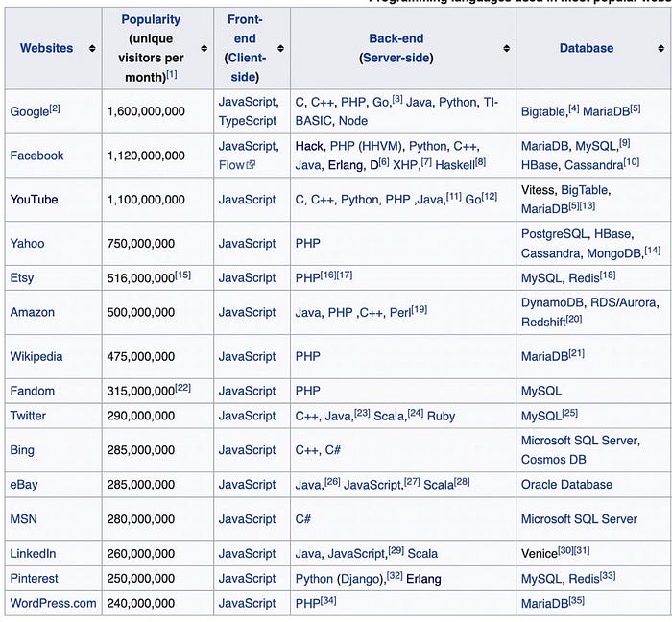Click the external link icon beside Flow

(x=252, y=164)
